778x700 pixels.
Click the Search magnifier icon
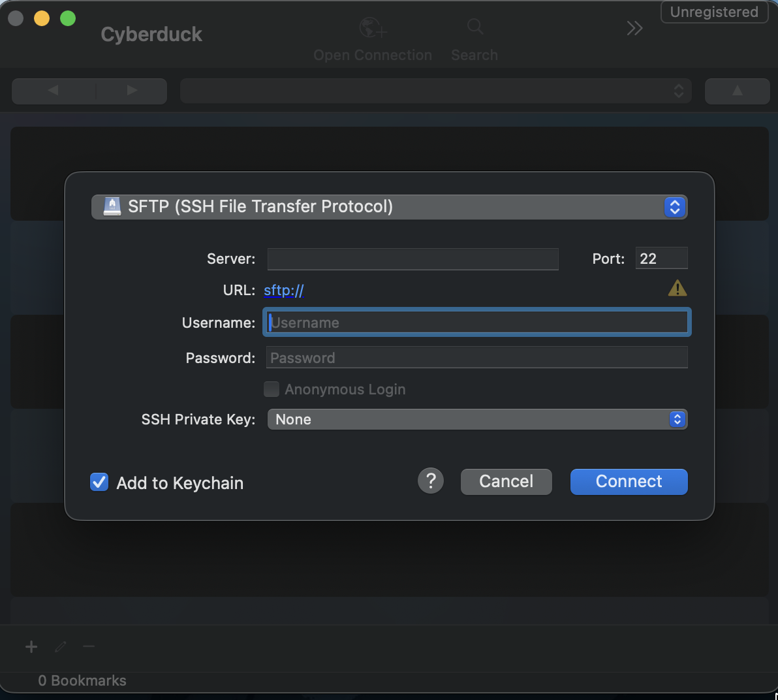coord(475,27)
